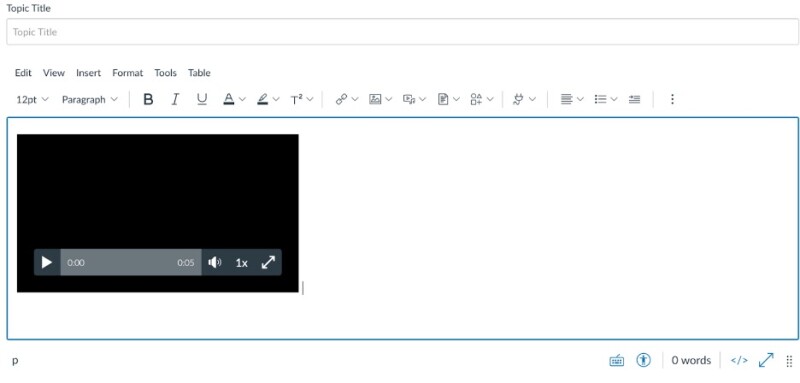The width and height of the screenshot is (800, 383).
Task: Open the accessibility checker icon
Action: tap(643, 360)
